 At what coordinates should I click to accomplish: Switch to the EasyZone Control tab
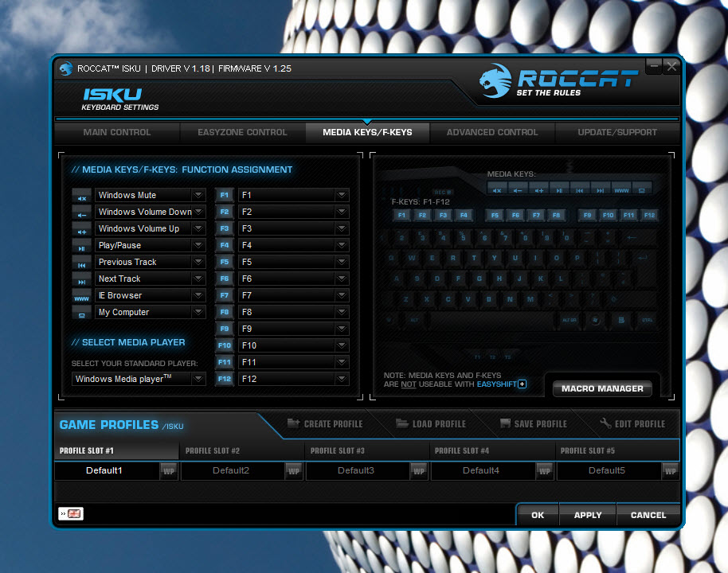point(242,133)
